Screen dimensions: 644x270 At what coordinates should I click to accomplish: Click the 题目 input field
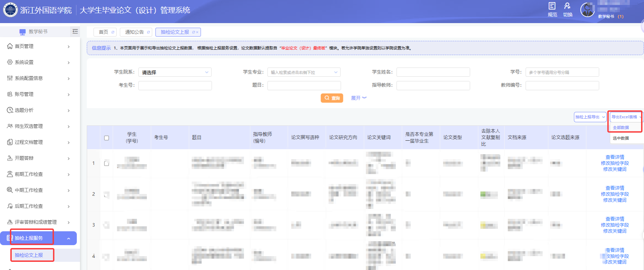pos(304,86)
